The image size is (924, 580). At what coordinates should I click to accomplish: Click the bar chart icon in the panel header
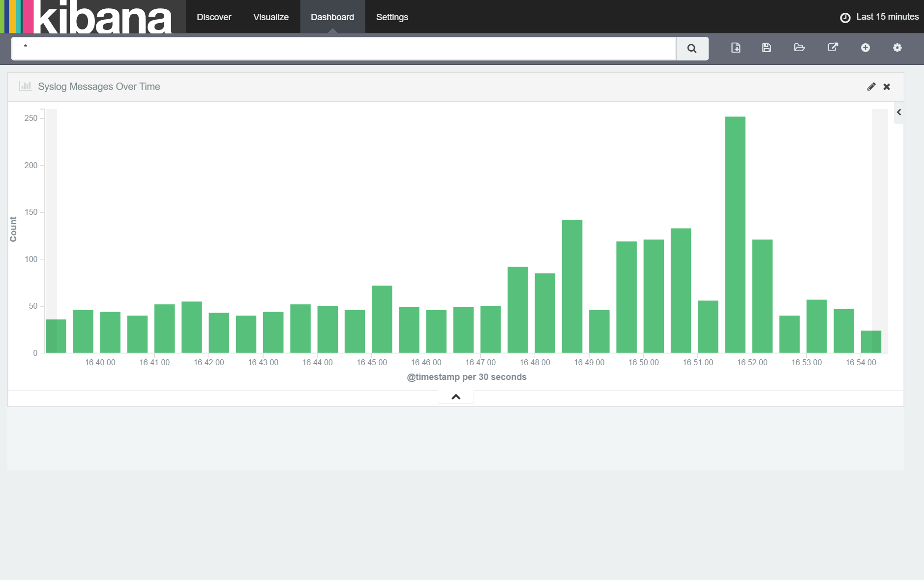(25, 86)
